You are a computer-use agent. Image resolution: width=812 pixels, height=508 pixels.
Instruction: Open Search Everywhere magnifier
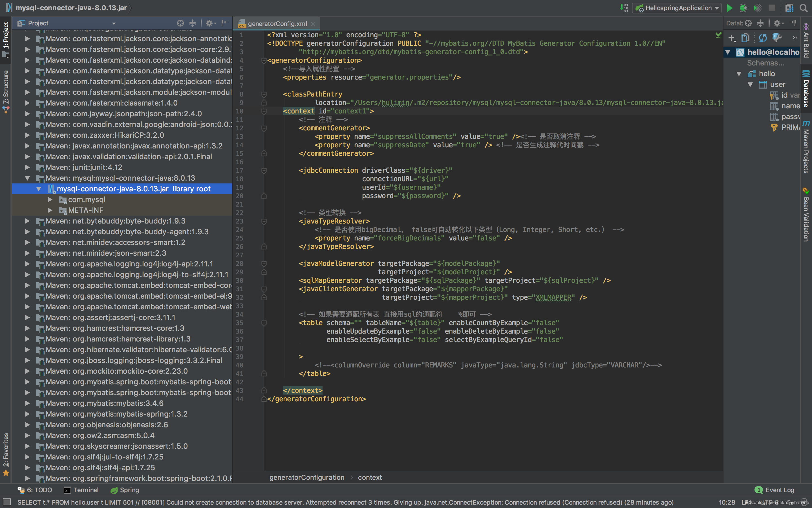[804, 8]
